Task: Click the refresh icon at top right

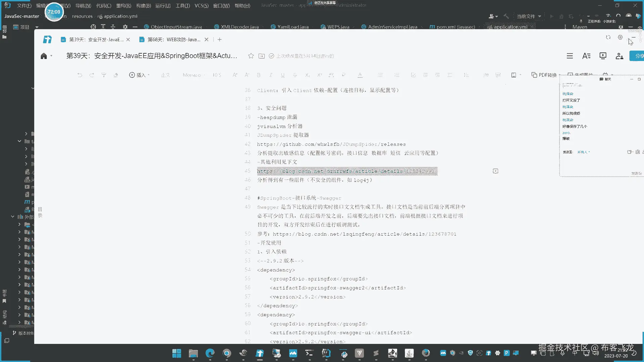Action: (x=608, y=37)
